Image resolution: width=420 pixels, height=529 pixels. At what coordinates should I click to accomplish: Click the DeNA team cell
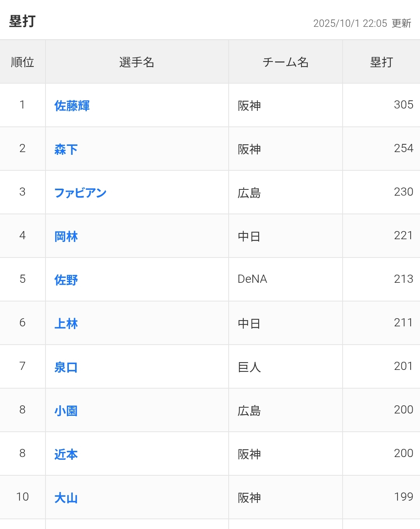[252, 279]
